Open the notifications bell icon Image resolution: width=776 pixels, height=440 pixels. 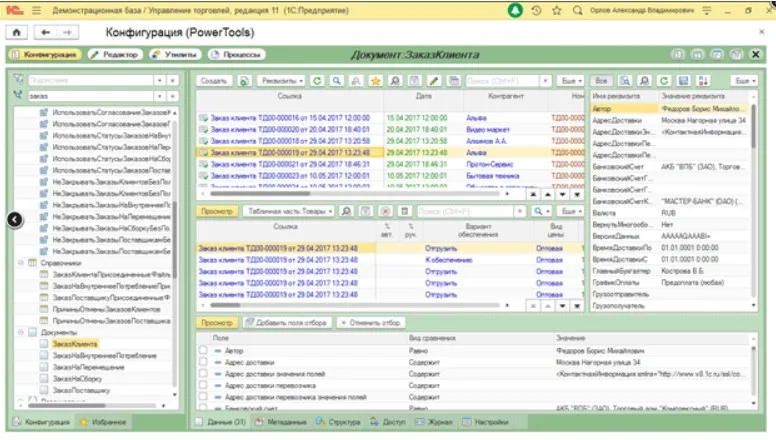coord(515,10)
